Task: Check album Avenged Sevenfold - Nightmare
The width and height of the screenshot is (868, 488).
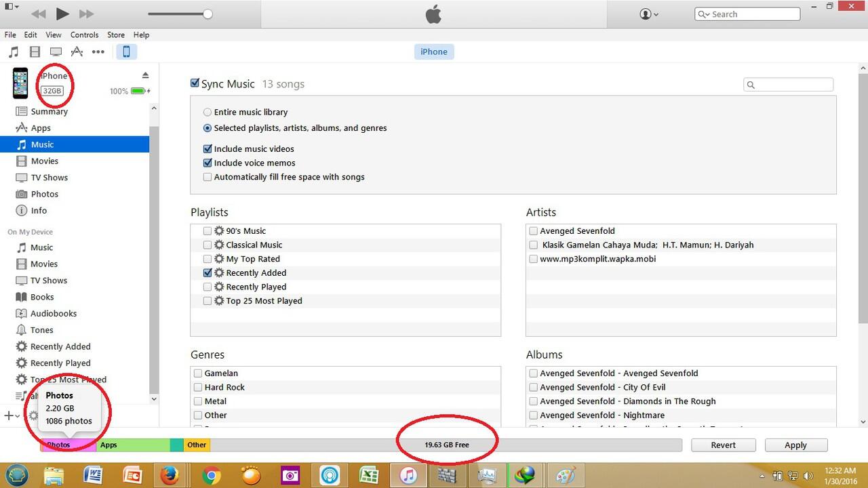Action: [x=534, y=415]
